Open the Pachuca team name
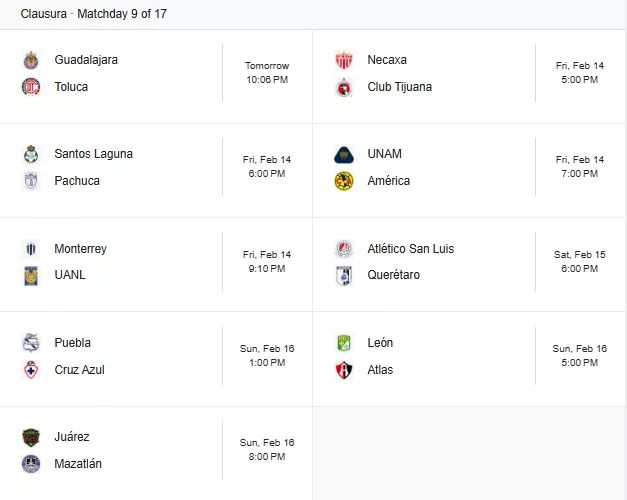 click(77, 181)
